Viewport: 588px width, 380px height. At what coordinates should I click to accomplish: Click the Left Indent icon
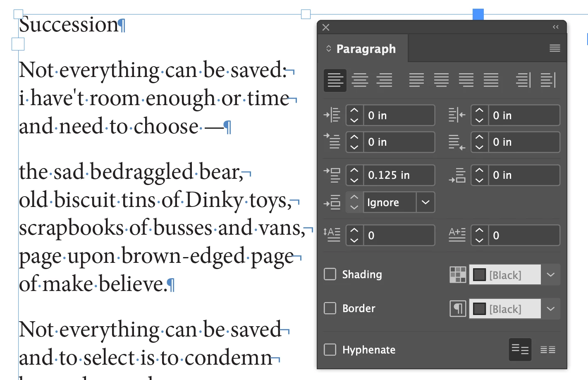coord(332,115)
